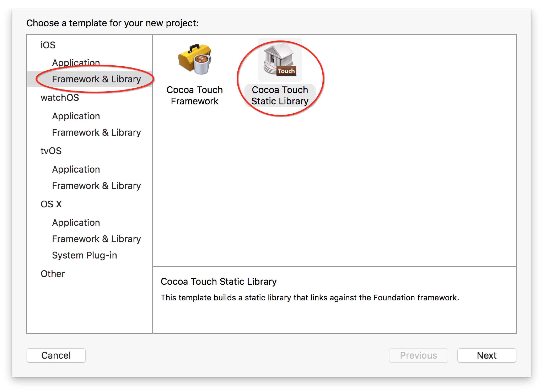Select Application under iOS
This screenshot has height=392, width=543.
coord(76,62)
